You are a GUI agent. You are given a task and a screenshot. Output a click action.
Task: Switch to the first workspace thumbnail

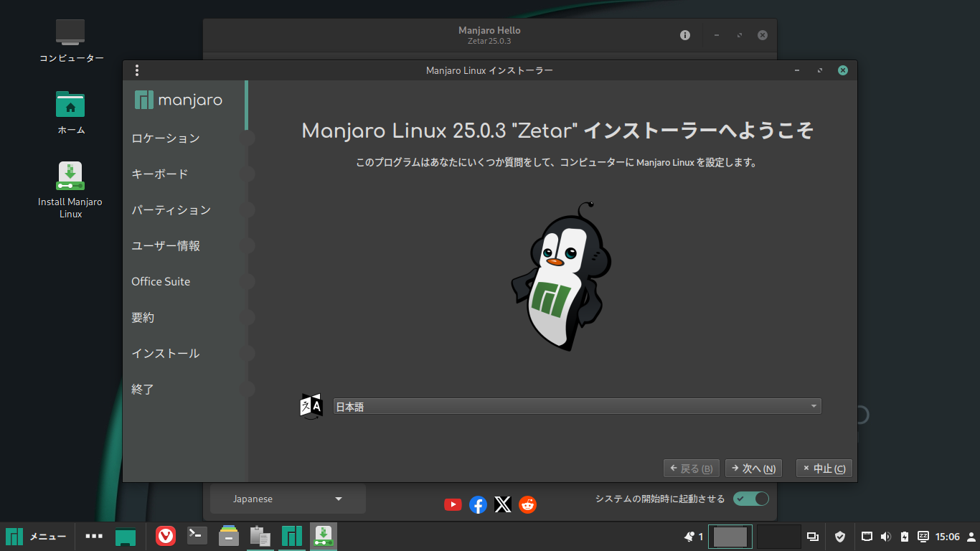point(730,537)
